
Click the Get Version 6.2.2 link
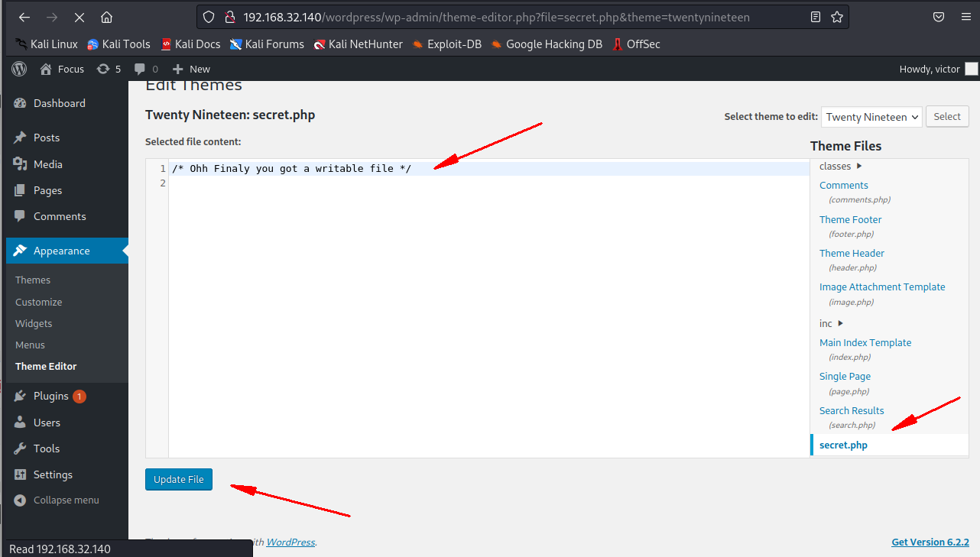tap(930, 542)
